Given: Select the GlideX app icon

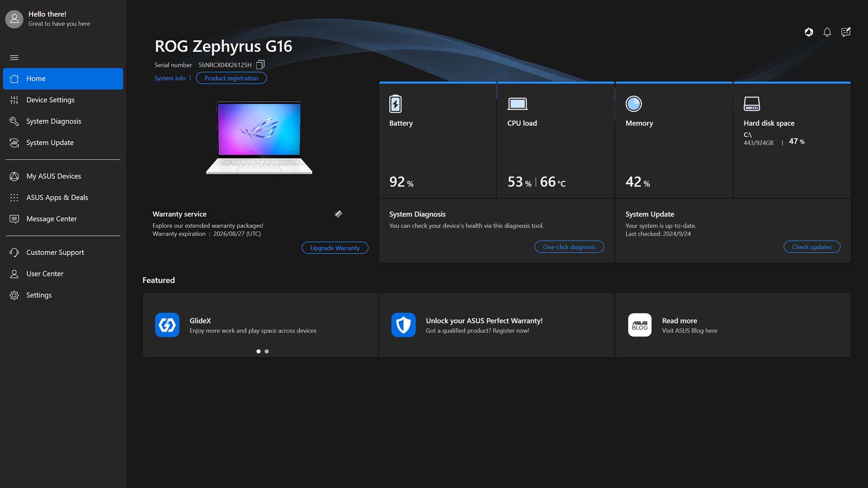Looking at the screenshot, I should [167, 325].
